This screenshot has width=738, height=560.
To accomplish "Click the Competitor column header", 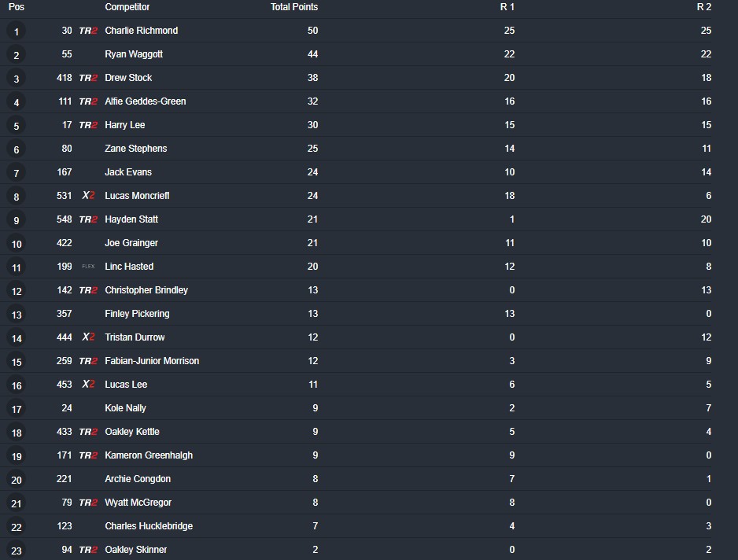I will coord(127,7).
